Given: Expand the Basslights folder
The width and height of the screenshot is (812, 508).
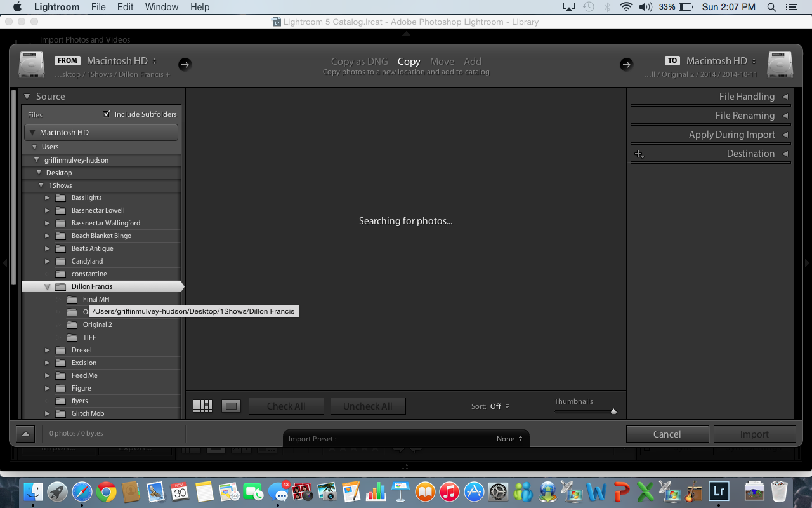Looking at the screenshot, I should pos(47,197).
